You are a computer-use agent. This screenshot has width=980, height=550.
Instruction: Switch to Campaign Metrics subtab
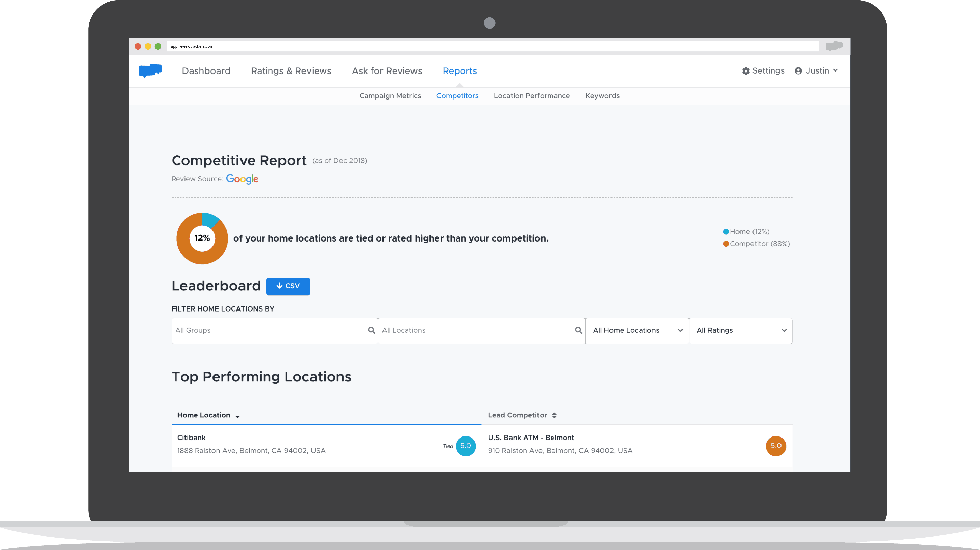coord(390,96)
